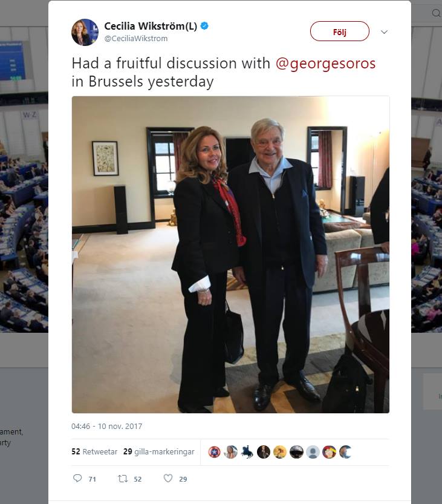Click the gray default profile avatar
This screenshot has width=442, height=504.
click(313, 452)
